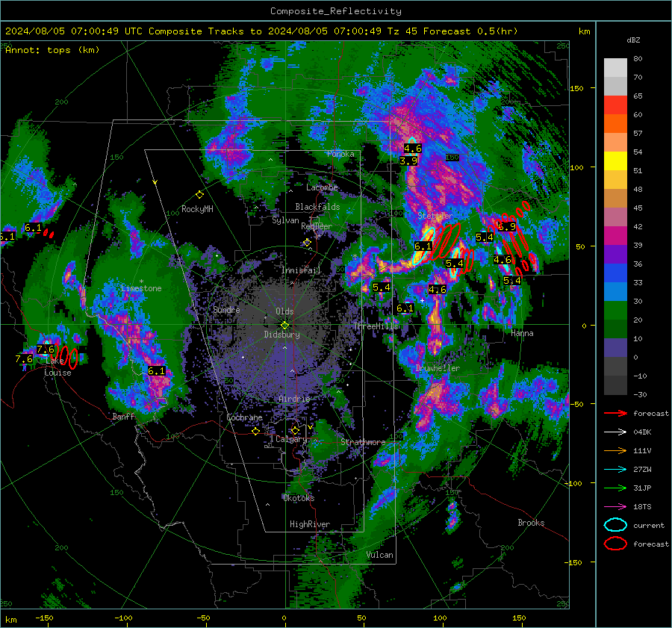
Task: Click the UTC timestamp header text
Action: (x=261, y=31)
